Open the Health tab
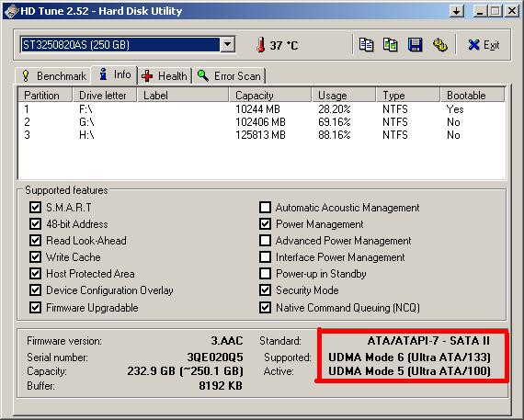 click(x=165, y=76)
